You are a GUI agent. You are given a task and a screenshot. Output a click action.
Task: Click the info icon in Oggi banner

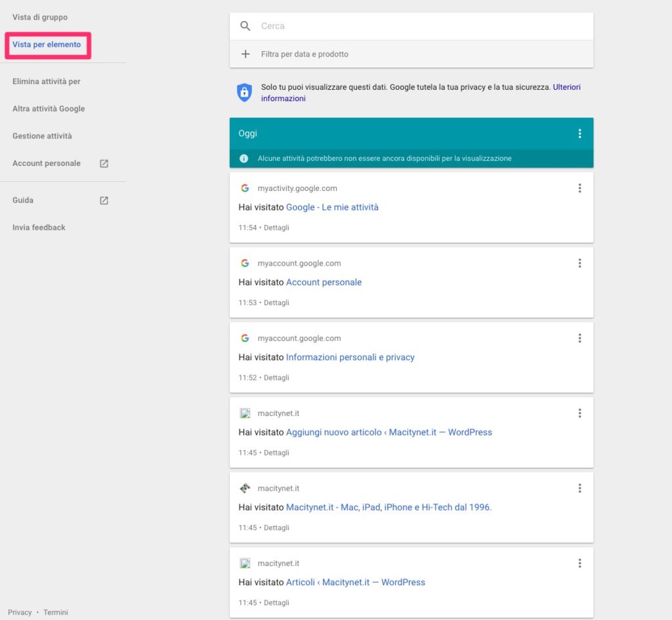point(244,158)
